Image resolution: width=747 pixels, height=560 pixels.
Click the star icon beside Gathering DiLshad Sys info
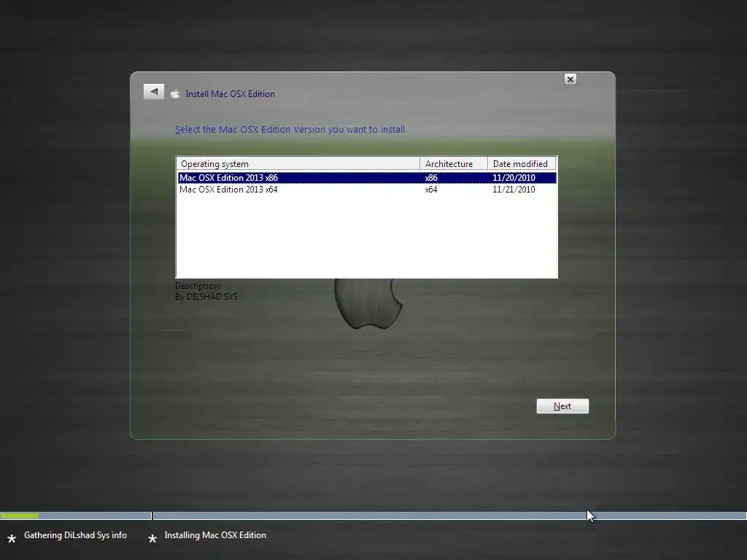12,539
